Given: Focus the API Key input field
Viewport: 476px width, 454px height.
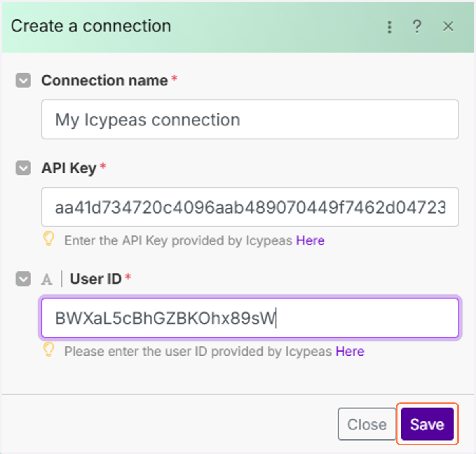Looking at the screenshot, I should point(250,207).
